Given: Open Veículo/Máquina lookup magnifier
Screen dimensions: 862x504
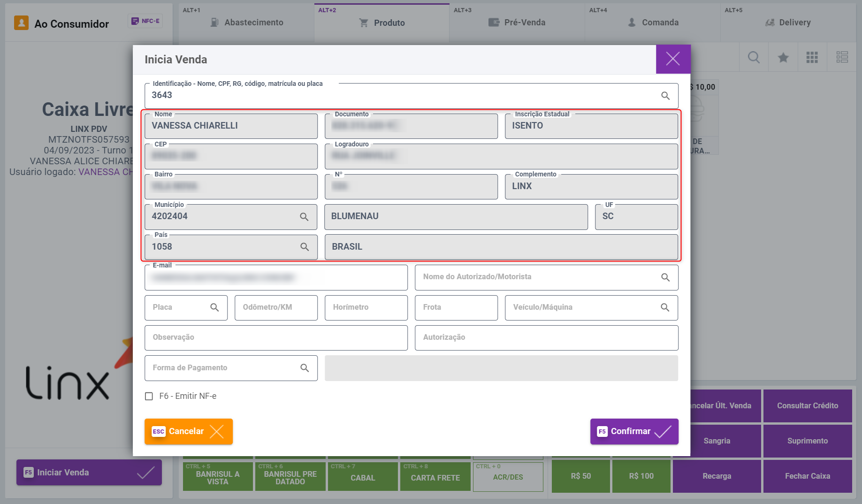Looking at the screenshot, I should (x=665, y=307).
